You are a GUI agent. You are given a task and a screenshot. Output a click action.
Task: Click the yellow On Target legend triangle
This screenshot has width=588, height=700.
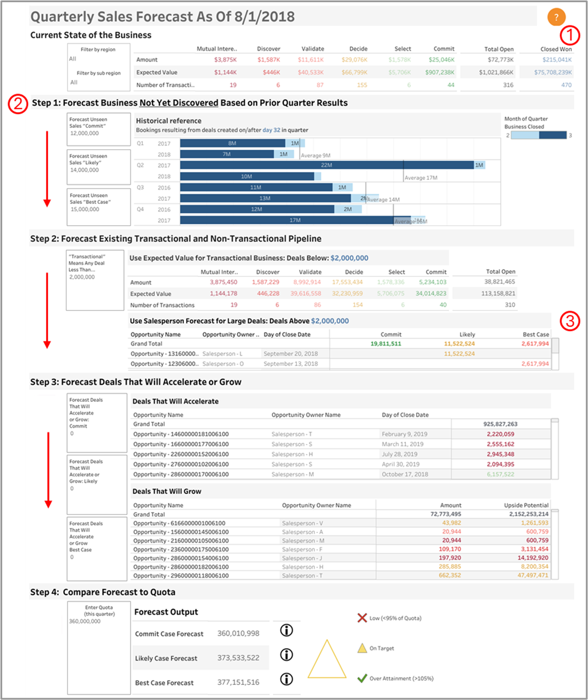(362, 648)
